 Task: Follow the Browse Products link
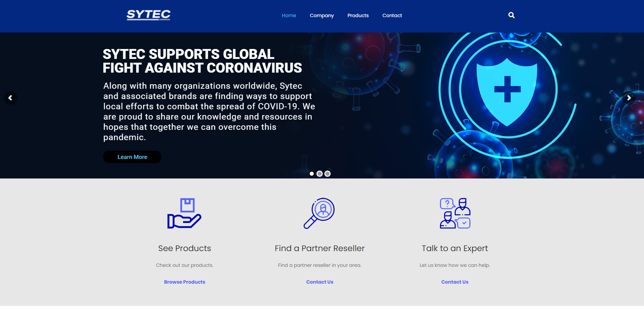(184, 282)
